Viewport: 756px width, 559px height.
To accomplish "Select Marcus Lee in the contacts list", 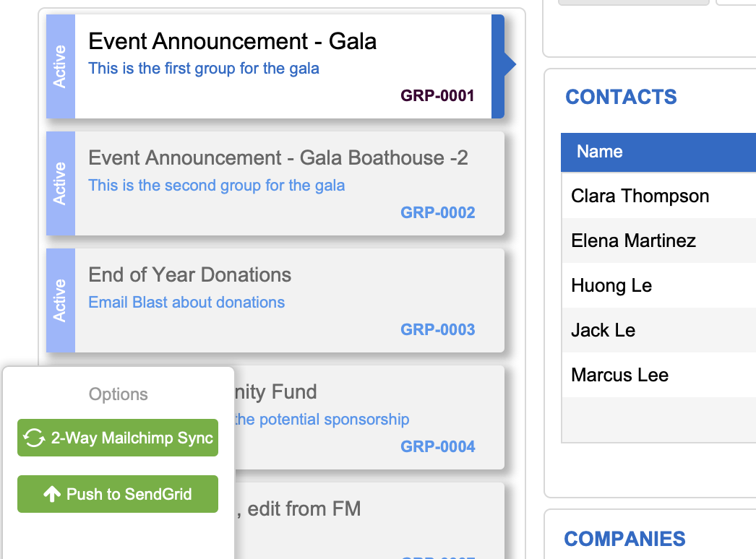I will tap(619, 375).
